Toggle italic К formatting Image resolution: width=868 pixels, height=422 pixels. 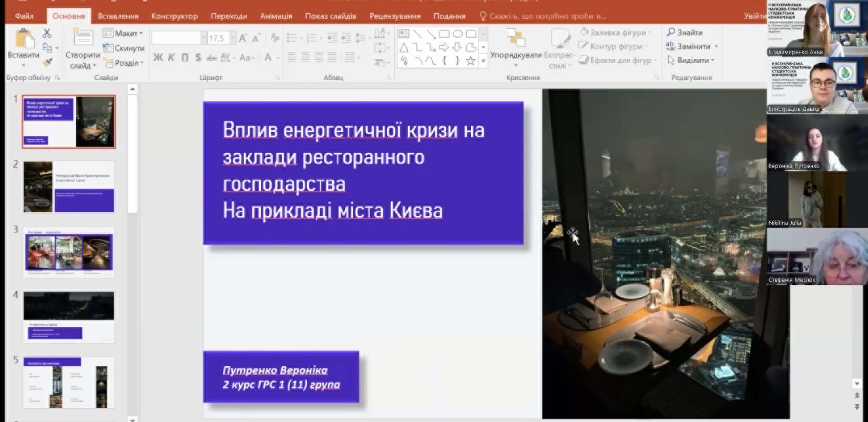coord(171,57)
